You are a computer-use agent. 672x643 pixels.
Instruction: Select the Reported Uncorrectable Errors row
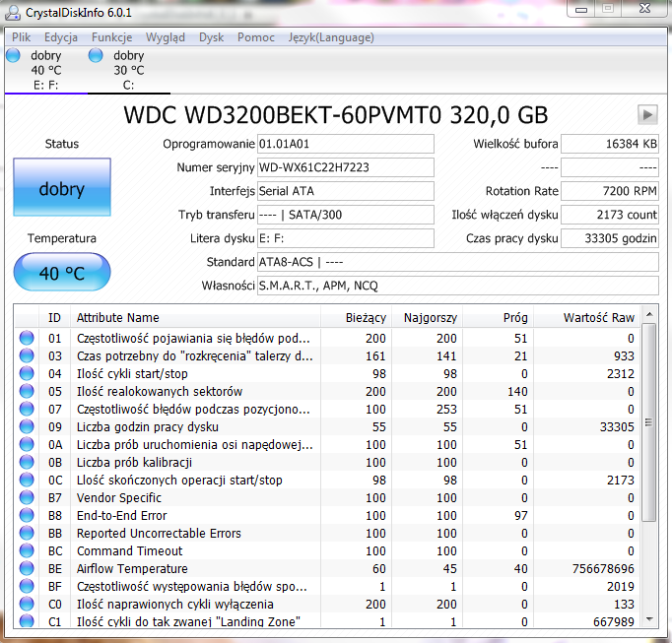[x=327, y=533]
